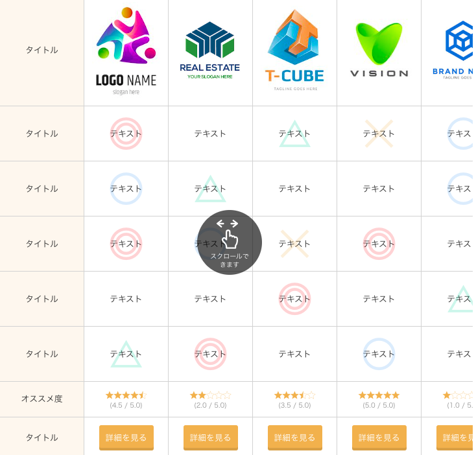Select the T-CUBE logo image

coord(294,50)
